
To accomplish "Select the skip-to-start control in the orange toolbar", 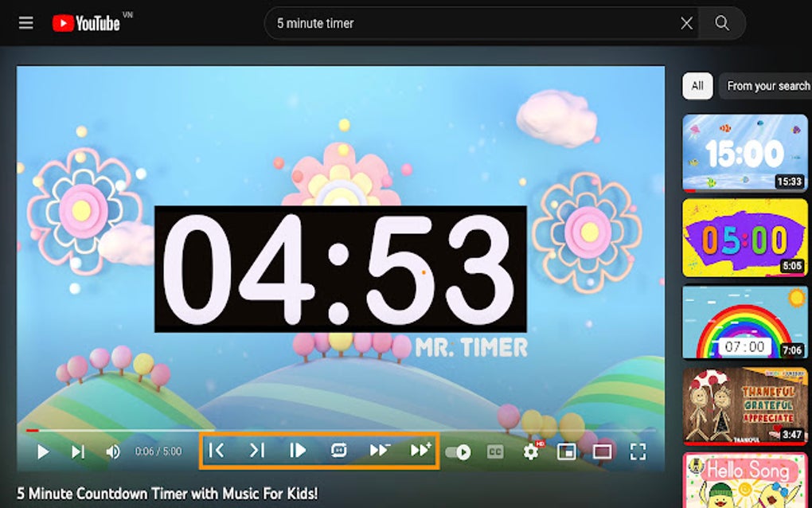I will click(x=217, y=451).
